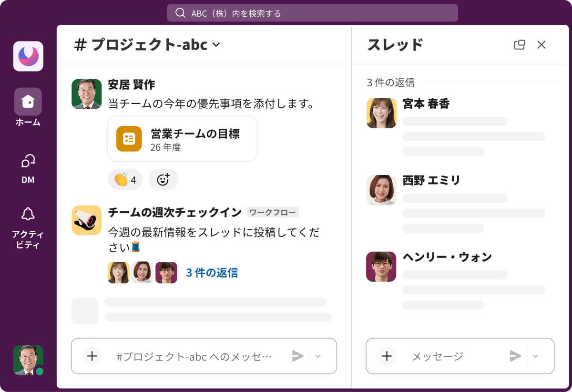Add an emoji reaction with the smiley button
The width and height of the screenshot is (572, 392).
(x=163, y=180)
